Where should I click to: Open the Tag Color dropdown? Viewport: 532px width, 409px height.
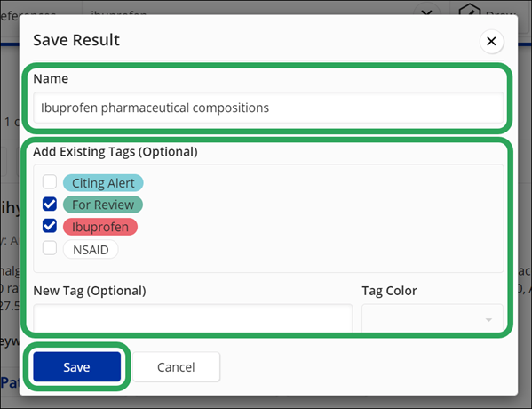coord(433,318)
